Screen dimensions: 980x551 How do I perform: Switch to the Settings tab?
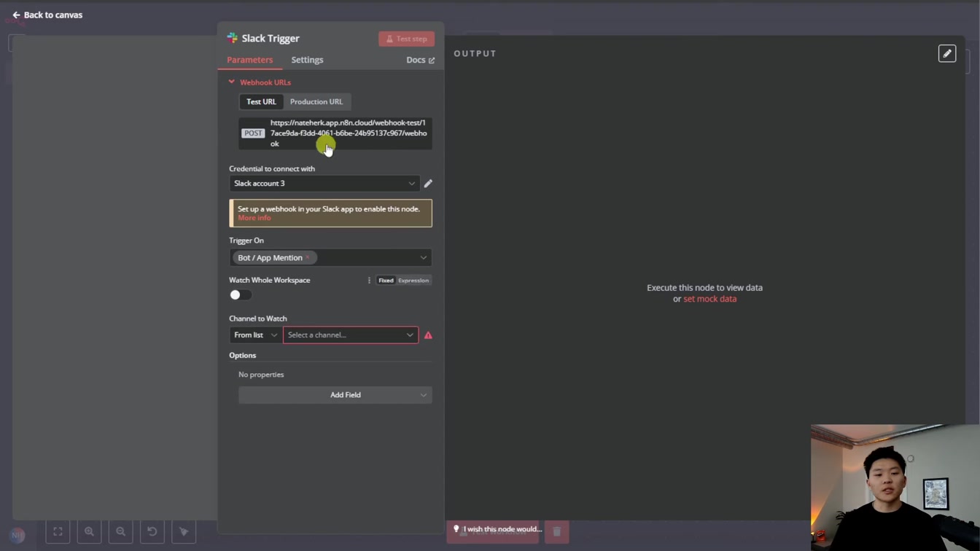click(307, 60)
